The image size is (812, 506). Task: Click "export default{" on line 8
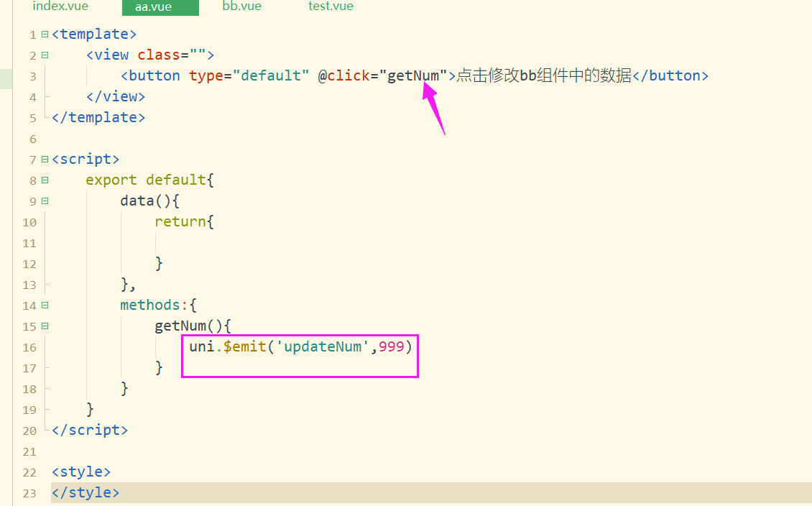149,180
